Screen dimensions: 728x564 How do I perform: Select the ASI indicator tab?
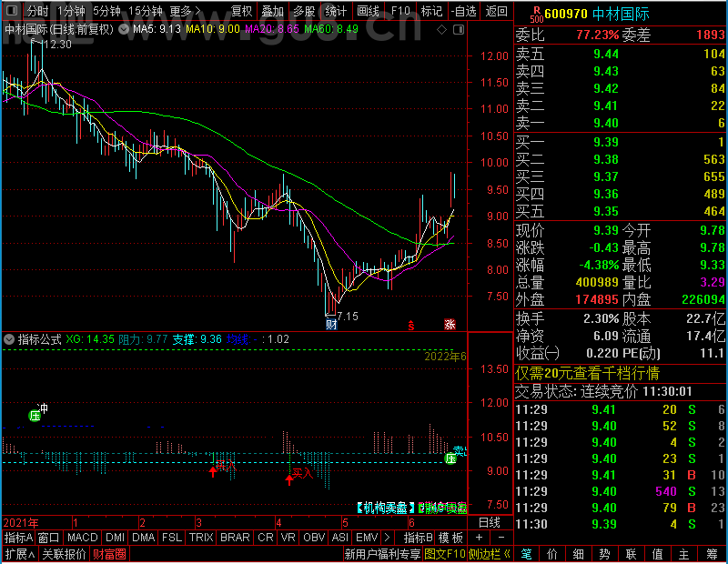click(339, 538)
